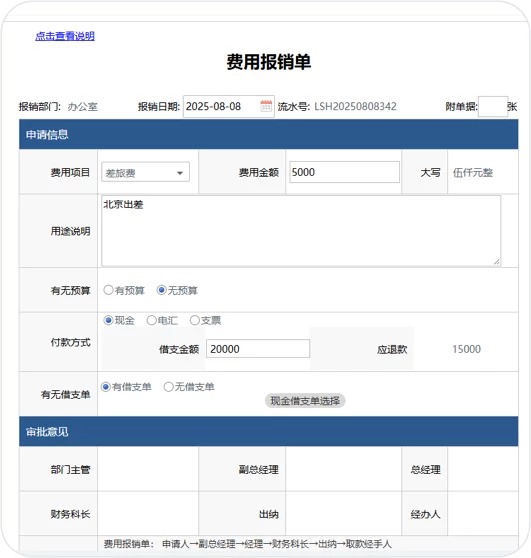Expand the 费用项目 dropdown showing 差旅费
Viewport: 531px width, 558px height.
(145, 172)
